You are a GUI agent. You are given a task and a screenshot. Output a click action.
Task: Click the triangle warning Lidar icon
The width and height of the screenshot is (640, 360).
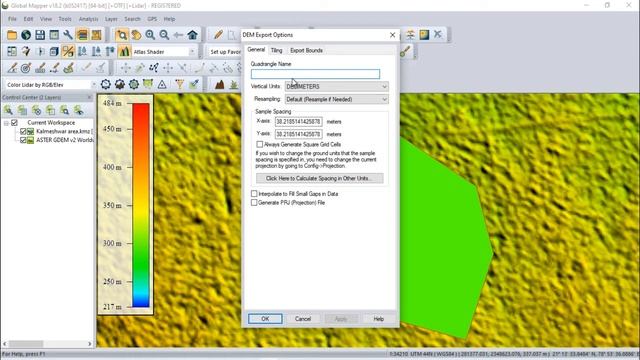[x=162, y=84]
